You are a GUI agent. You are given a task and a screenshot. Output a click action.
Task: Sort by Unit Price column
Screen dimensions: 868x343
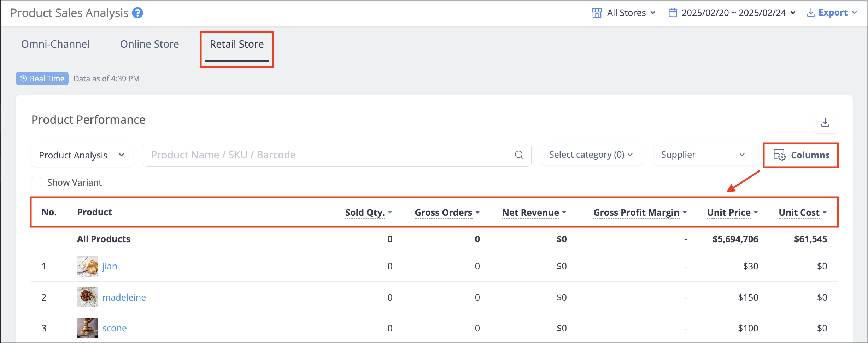click(x=732, y=213)
